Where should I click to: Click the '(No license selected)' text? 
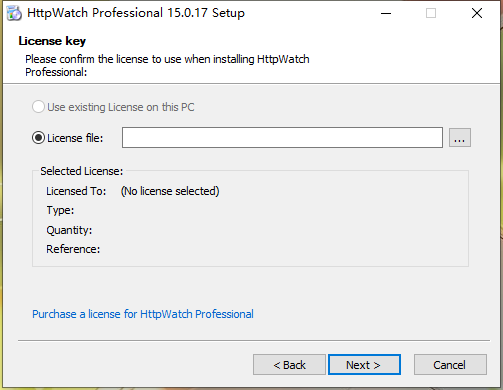170,191
